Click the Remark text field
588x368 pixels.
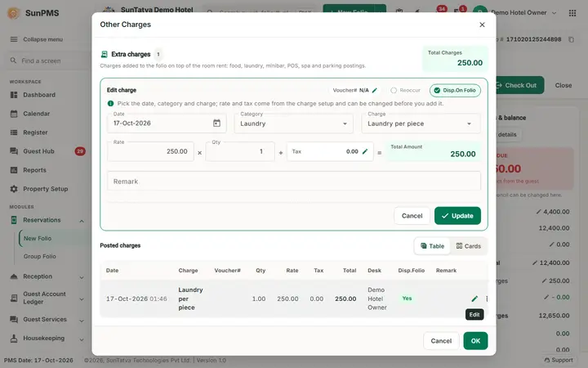(294, 182)
